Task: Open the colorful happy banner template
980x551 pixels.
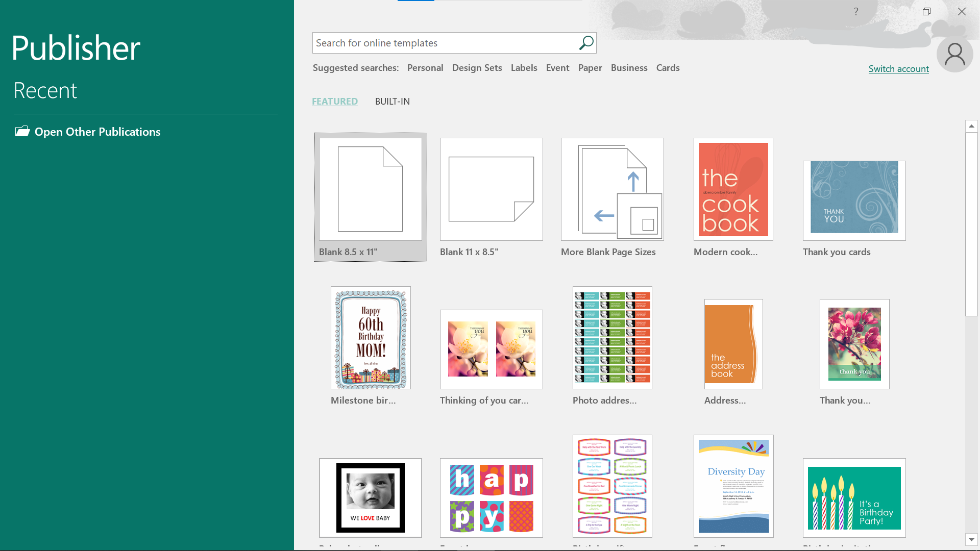Action: point(492,498)
